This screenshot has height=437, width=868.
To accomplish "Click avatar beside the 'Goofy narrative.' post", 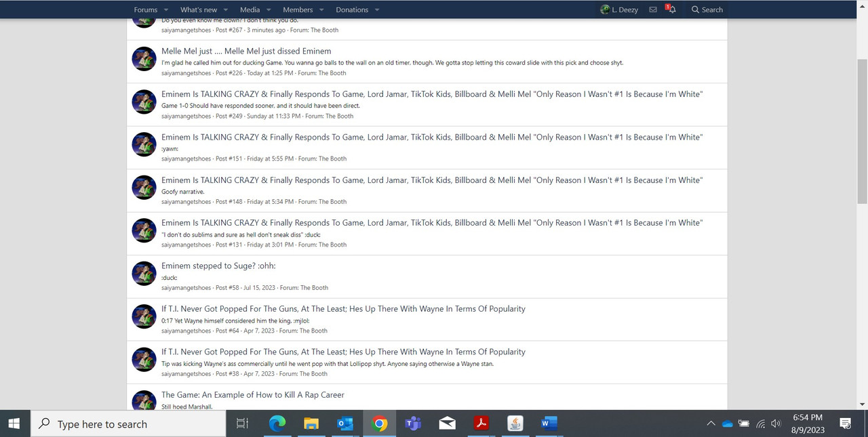I will [x=144, y=188].
